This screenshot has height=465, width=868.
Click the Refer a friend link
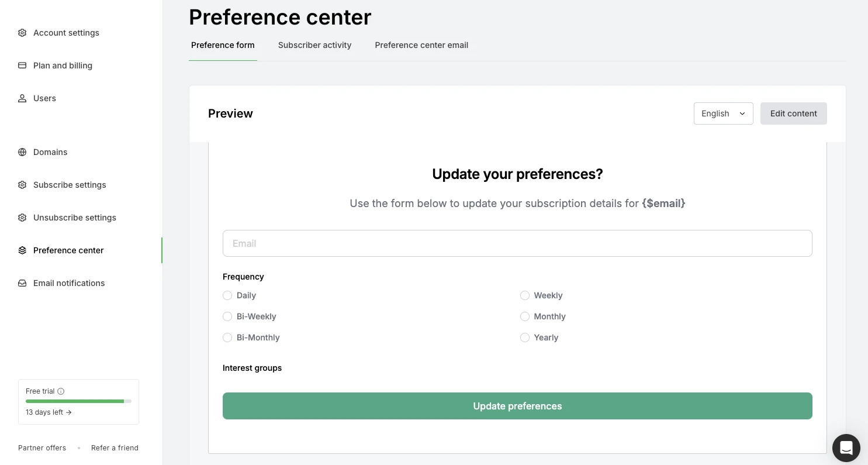pos(115,448)
